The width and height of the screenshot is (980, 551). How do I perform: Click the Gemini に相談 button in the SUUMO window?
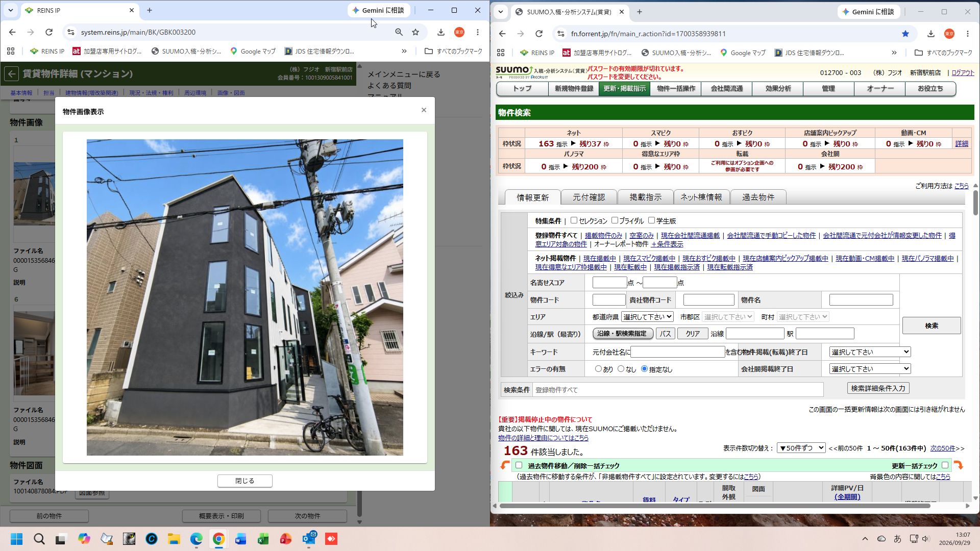[x=868, y=12]
